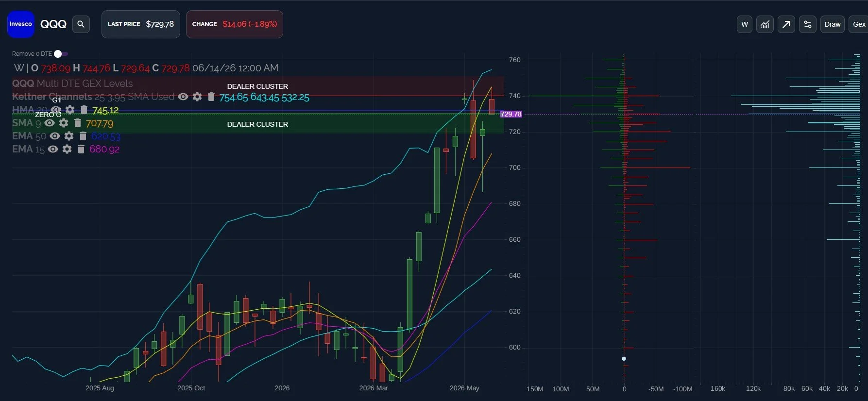Hide the EMA 15 indicator
Screen dimensions: 868x401
[x=53, y=149]
